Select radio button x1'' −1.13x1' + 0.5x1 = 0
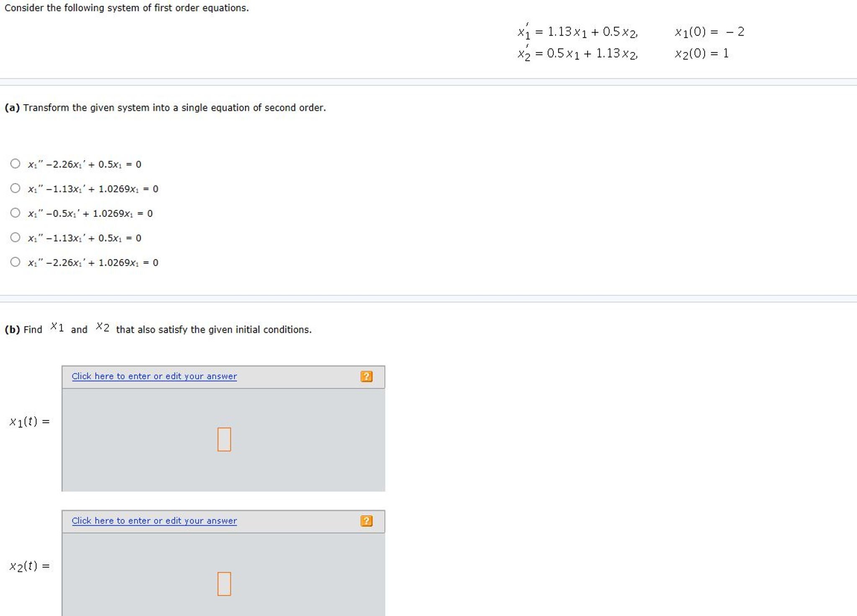The height and width of the screenshot is (616, 857). click(15, 238)
